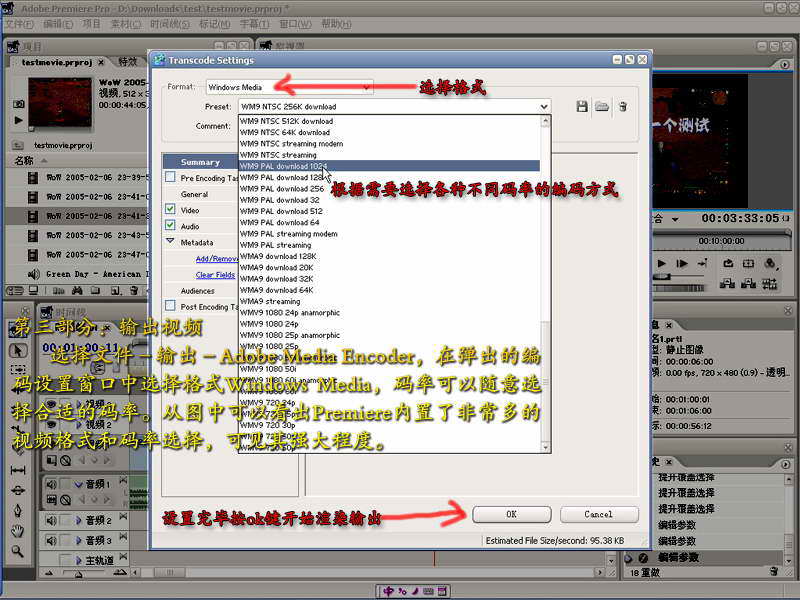The image size is (800, 600).
Task: Open the 文件(F) menu
Action: (19, 24)
